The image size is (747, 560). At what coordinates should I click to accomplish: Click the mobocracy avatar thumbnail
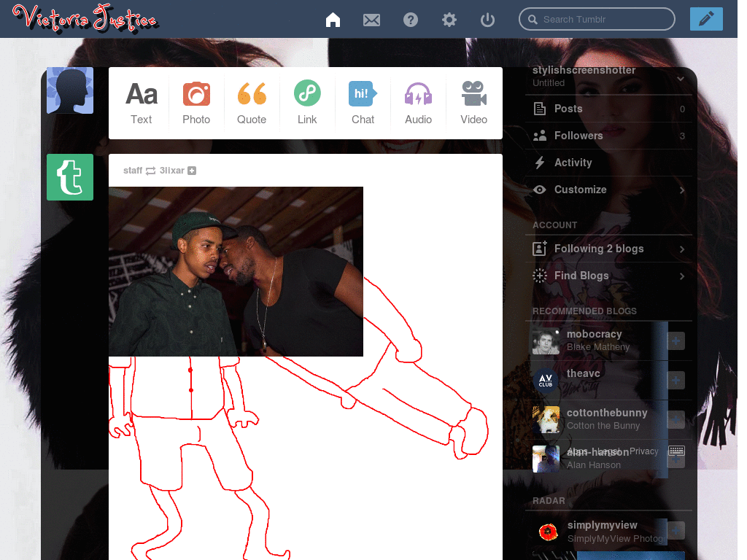(546, 341)
